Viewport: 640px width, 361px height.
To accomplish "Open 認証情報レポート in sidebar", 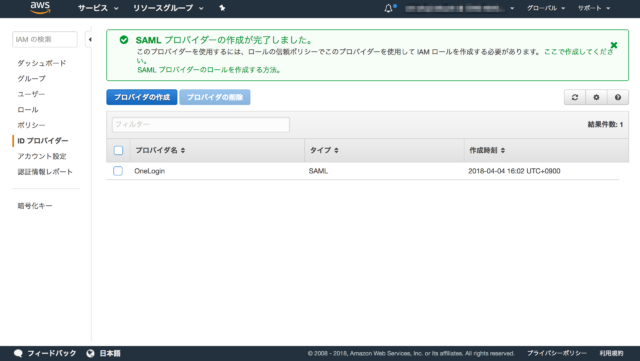I will click(x=45, y=172).
